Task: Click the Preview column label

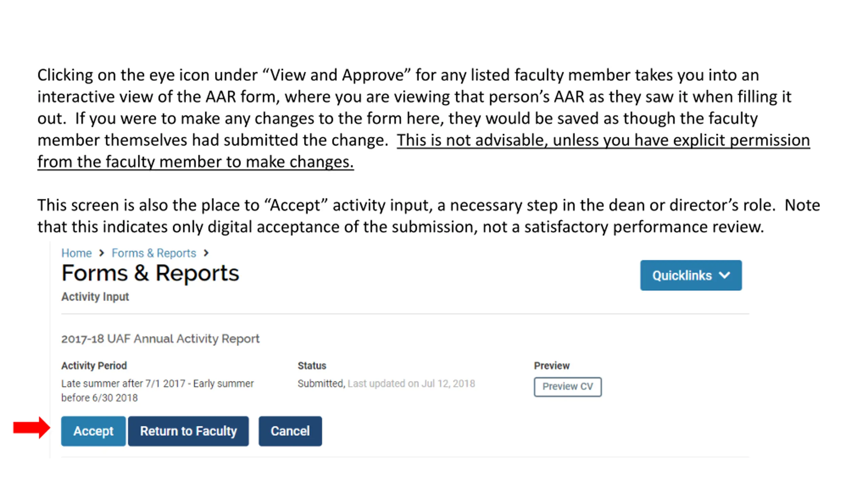Action: 552,366
